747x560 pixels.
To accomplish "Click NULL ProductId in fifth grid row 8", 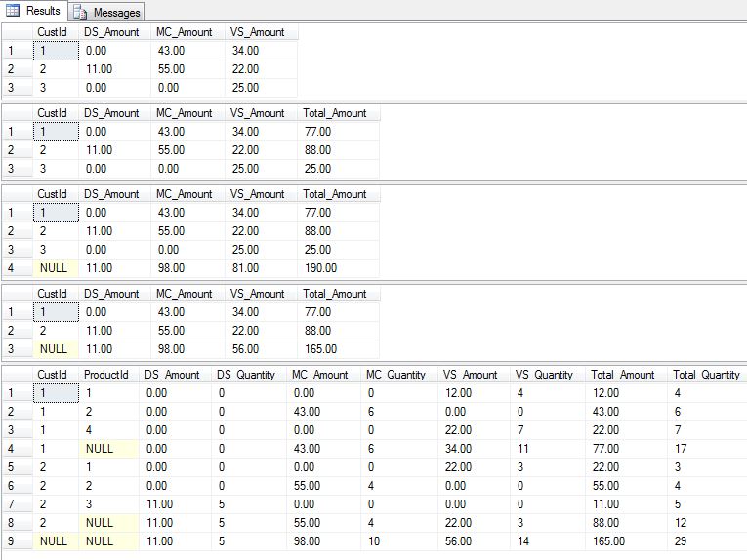I will pyautogui.click(x=109, y=522).
